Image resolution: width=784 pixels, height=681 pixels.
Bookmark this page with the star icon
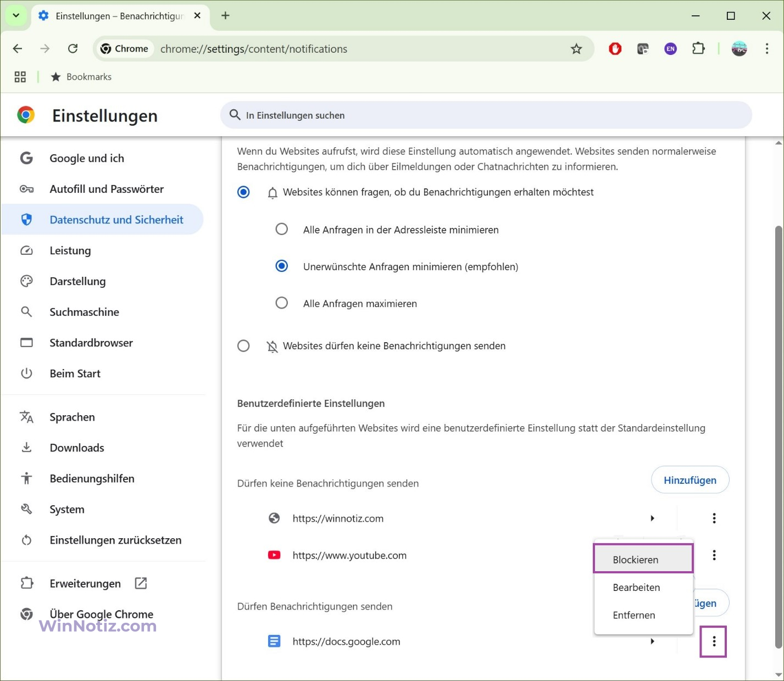coord(576,49)
